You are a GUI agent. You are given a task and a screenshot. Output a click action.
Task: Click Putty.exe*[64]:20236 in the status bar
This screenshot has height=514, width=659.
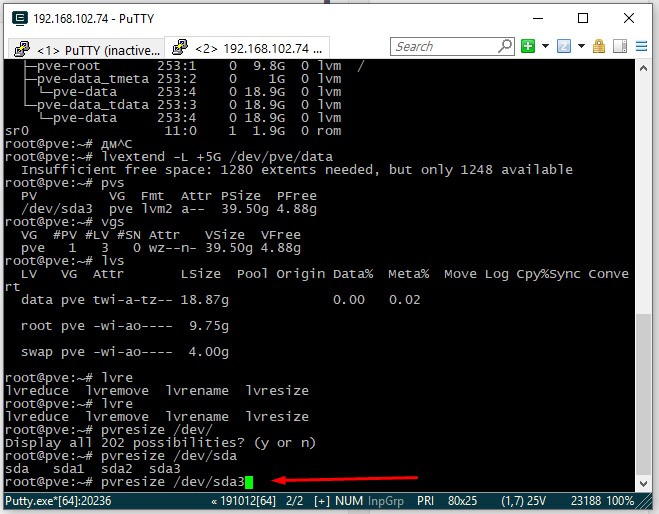point(58,501)
